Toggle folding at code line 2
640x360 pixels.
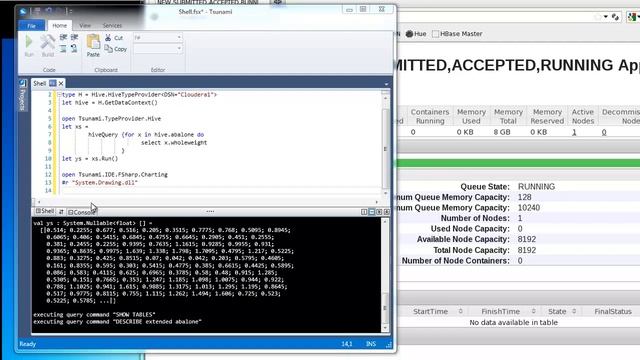[59, 95]
